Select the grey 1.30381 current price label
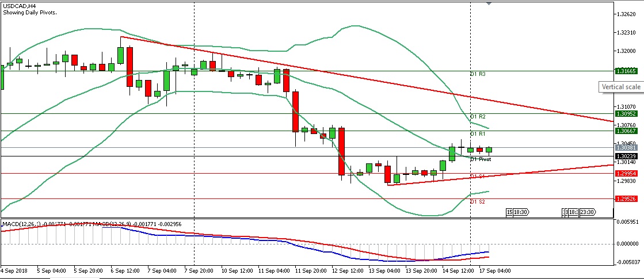The image size is (644, 279). [x=626, y=148]
